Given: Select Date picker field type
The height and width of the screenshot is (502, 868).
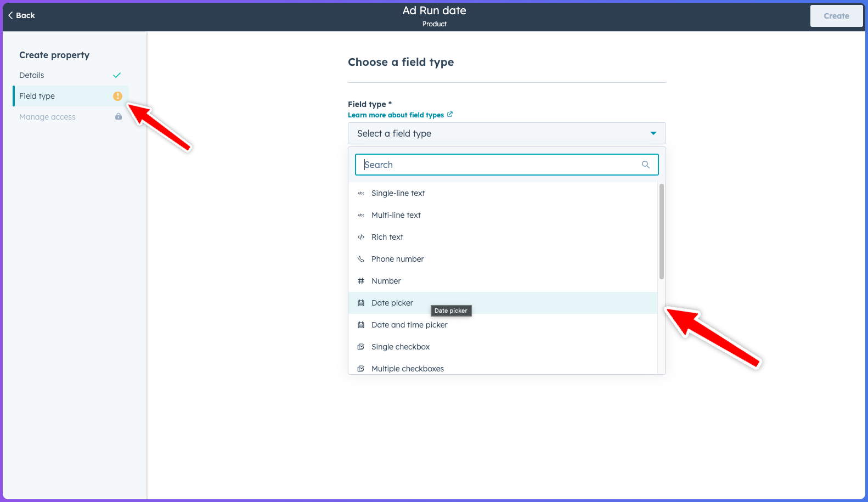Looking at the screenshot, I should 503,303.
